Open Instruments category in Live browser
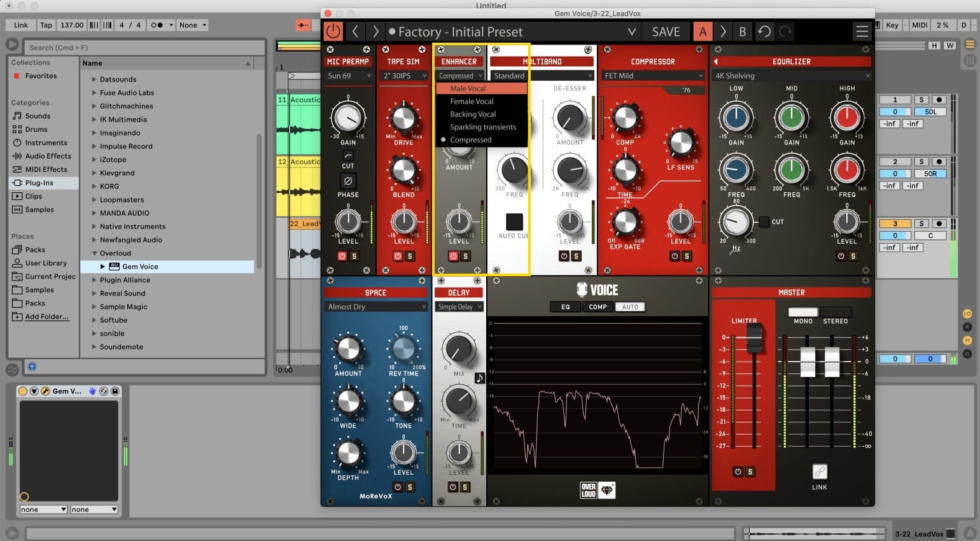This screenshot has height=541, width=980. pos(46,143)
